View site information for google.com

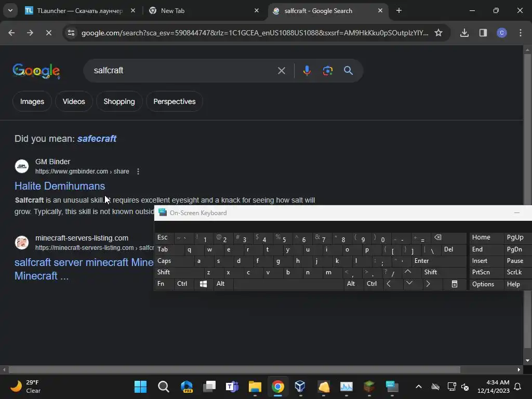[71, 33]
